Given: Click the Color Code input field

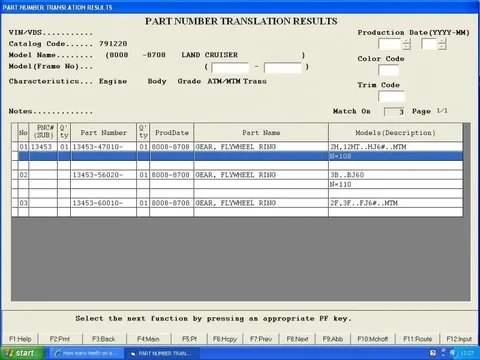Looking at the screenshot, I should (388, 70).
